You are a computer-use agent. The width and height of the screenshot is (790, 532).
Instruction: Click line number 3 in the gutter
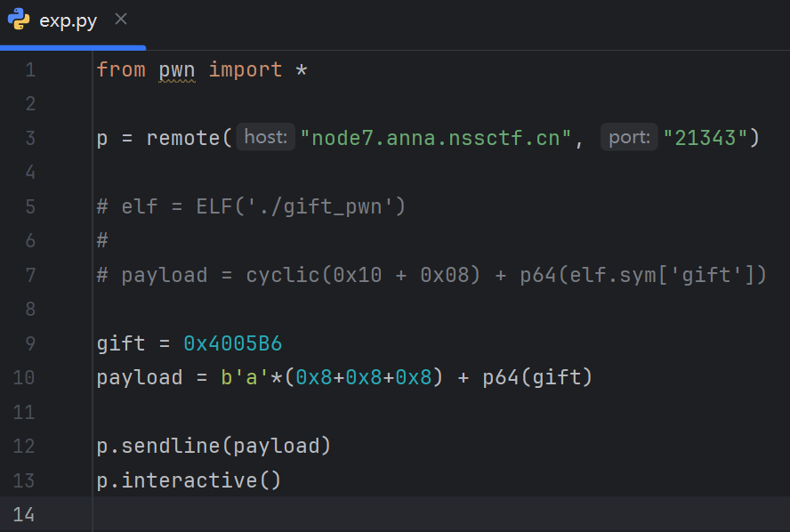(30, 138)
